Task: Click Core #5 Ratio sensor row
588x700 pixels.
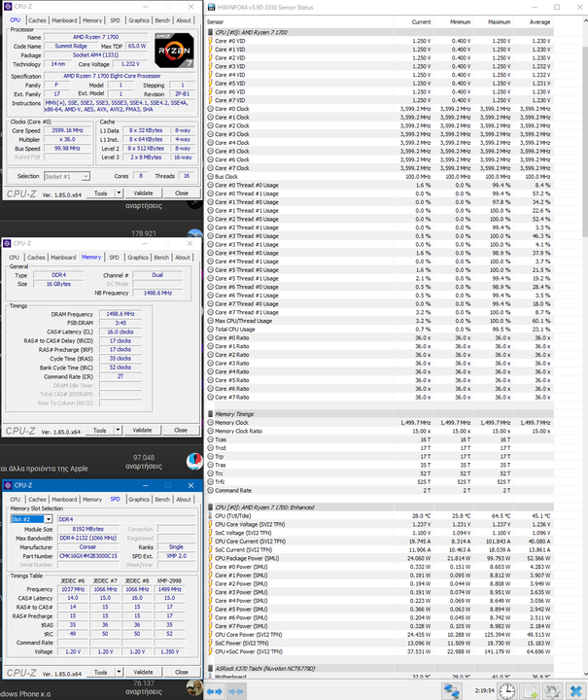Action: click(x=380, y=380)
